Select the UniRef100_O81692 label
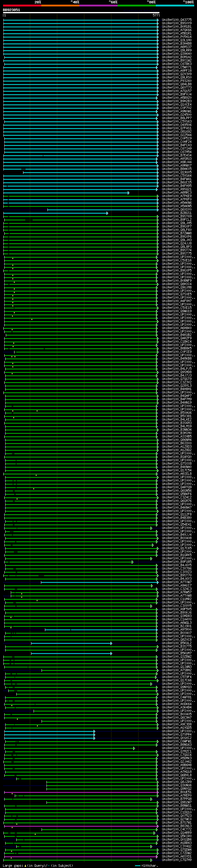The image size is (197, 868). pyautogui.click(x=176, y=132)
